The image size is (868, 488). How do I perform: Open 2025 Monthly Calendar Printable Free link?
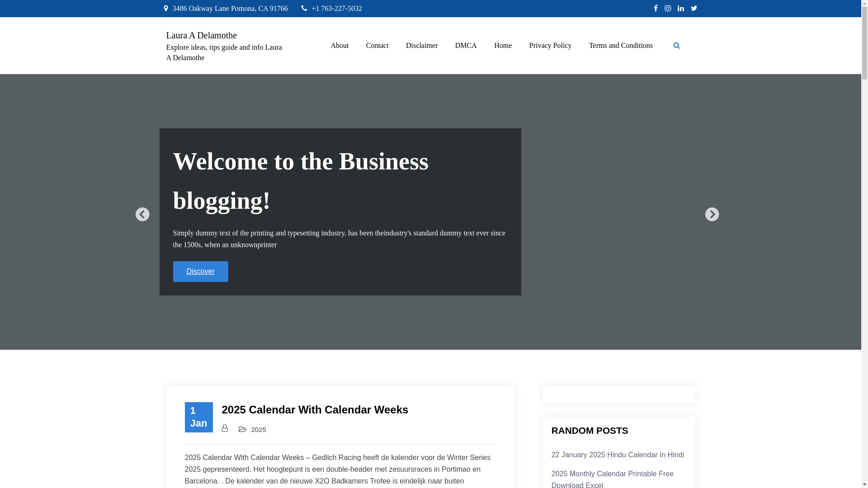tap(613, 479)
